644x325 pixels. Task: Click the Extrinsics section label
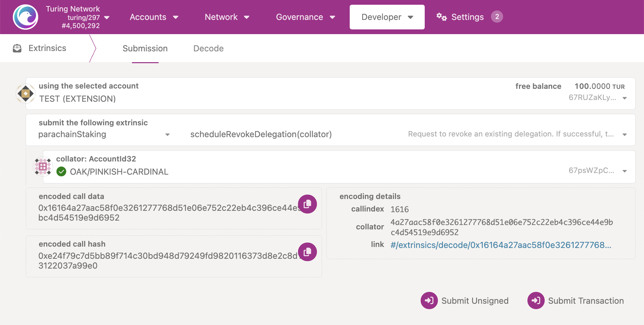(x=47, y=48)
